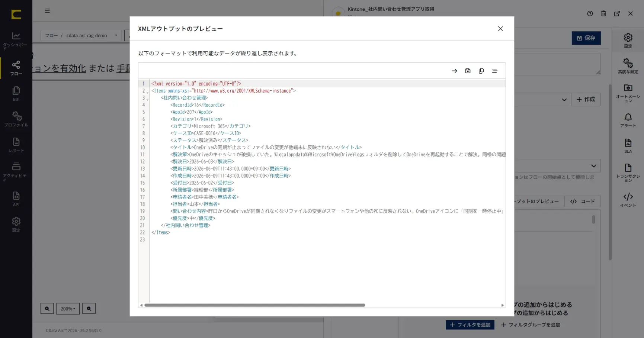Click left arrow of XML horizontal scrollbar
This screenshot has width=644, height=338.
(x=141, y=305)
